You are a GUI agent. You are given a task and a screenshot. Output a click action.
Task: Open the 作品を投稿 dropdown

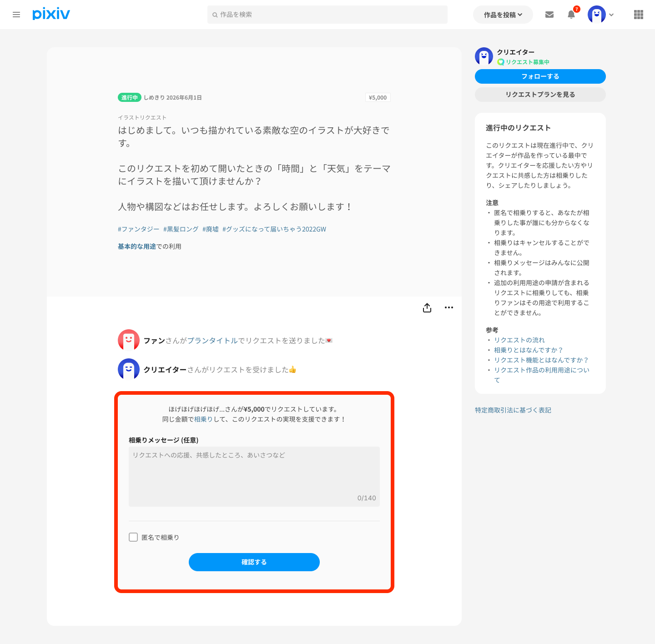(x=503, y=15)
